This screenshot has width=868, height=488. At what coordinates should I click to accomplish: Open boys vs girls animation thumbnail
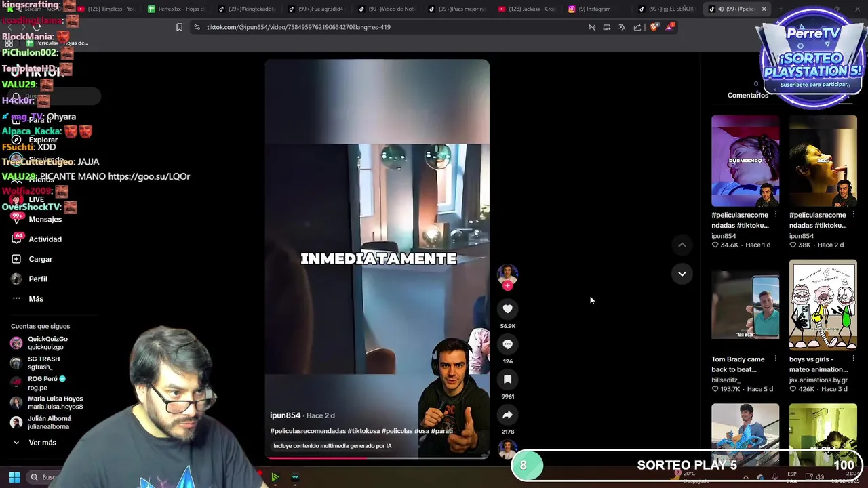pyautogui.click(x=823, y=306)
